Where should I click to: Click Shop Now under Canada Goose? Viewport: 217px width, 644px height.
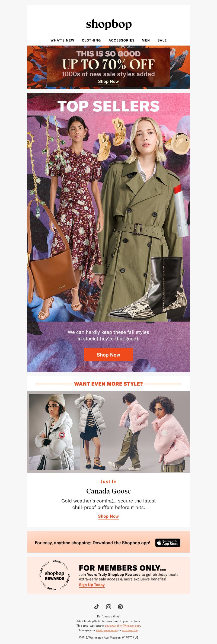point(108,516)
